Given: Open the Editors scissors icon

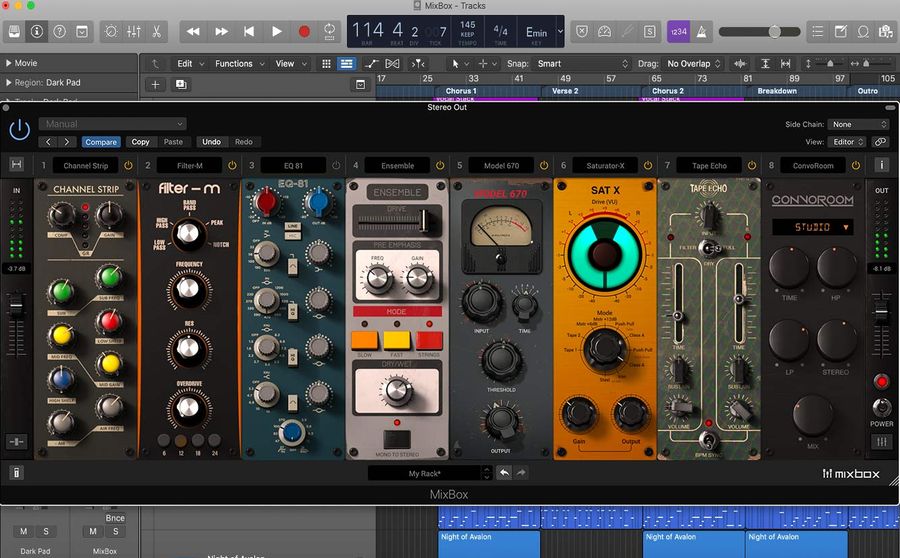Looking at the screenshot, I should point(156,32).
